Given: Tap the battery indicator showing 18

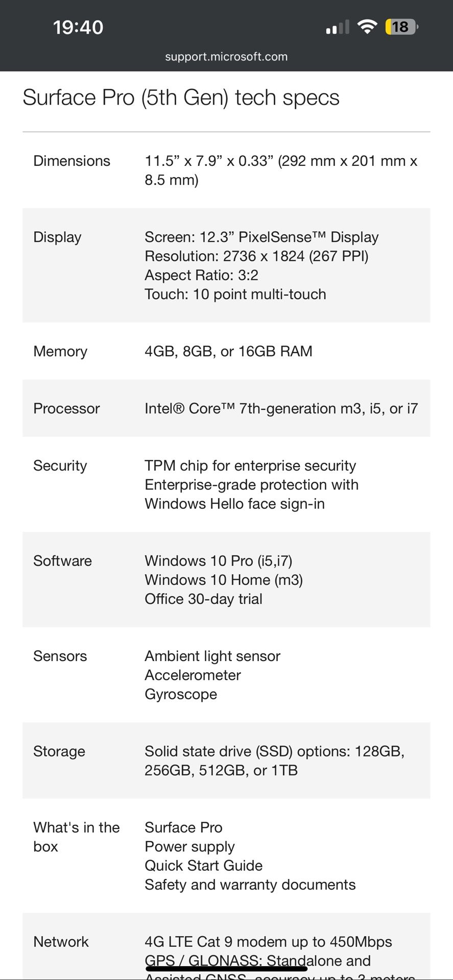Looking at the screenshot, I should click(x=401, y=27).
